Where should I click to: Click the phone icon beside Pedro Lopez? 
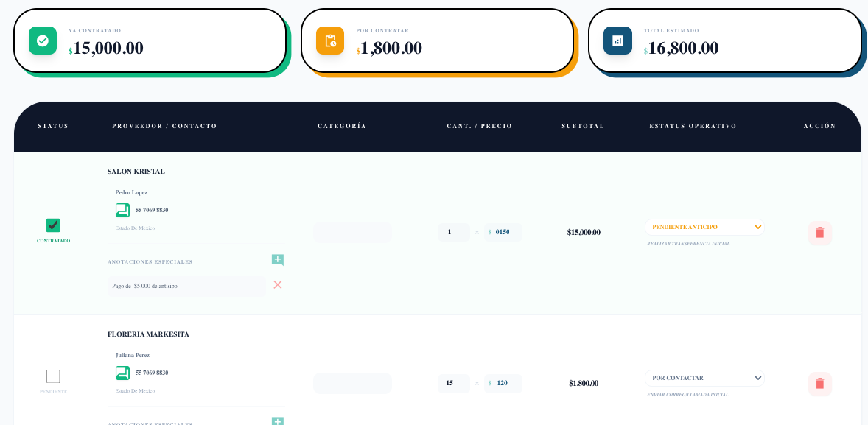coord(122,210)
